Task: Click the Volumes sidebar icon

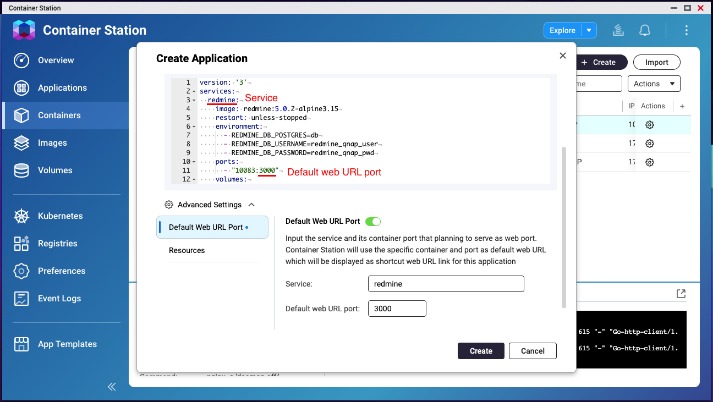Action: coord(20,170)
